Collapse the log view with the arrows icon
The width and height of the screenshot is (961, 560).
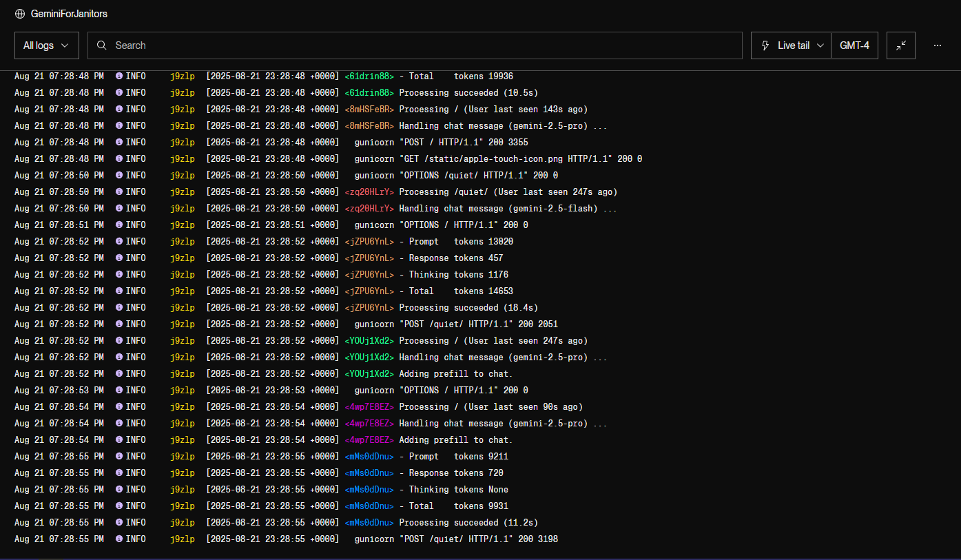coord(901,45)
